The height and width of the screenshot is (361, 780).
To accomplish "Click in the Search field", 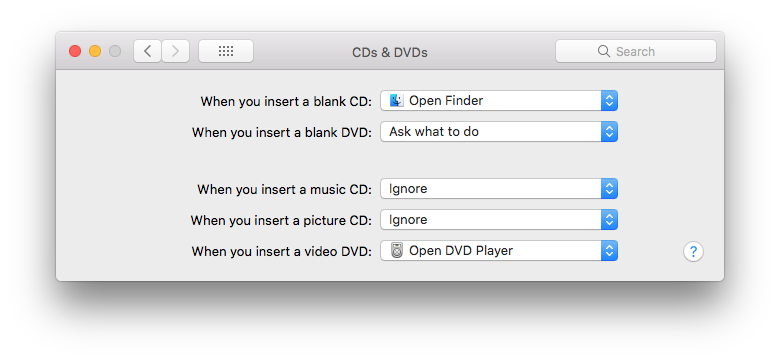I will tap(636, 51).
